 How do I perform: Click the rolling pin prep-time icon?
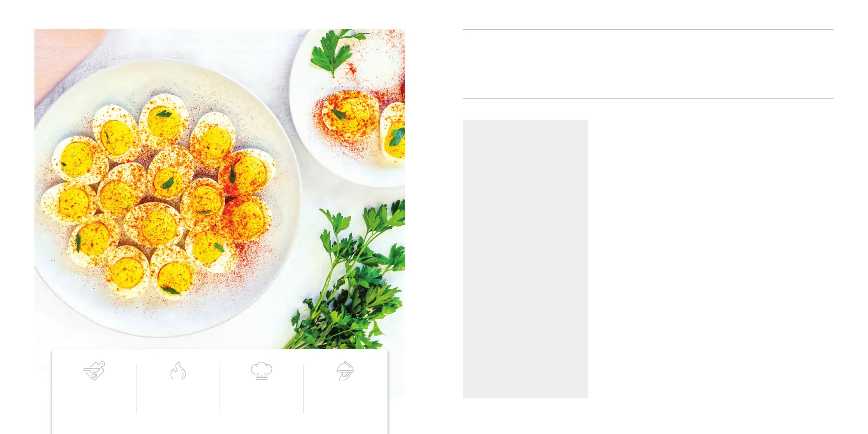tap(94, 371)
